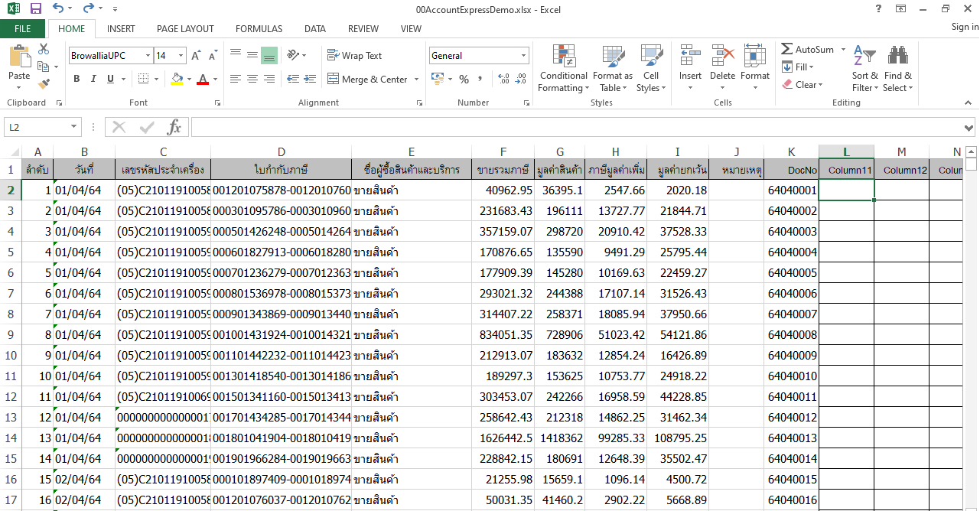Open the Name Box dropdown arrow
Viewport: 980px width, 511px height.
[73, 127]
